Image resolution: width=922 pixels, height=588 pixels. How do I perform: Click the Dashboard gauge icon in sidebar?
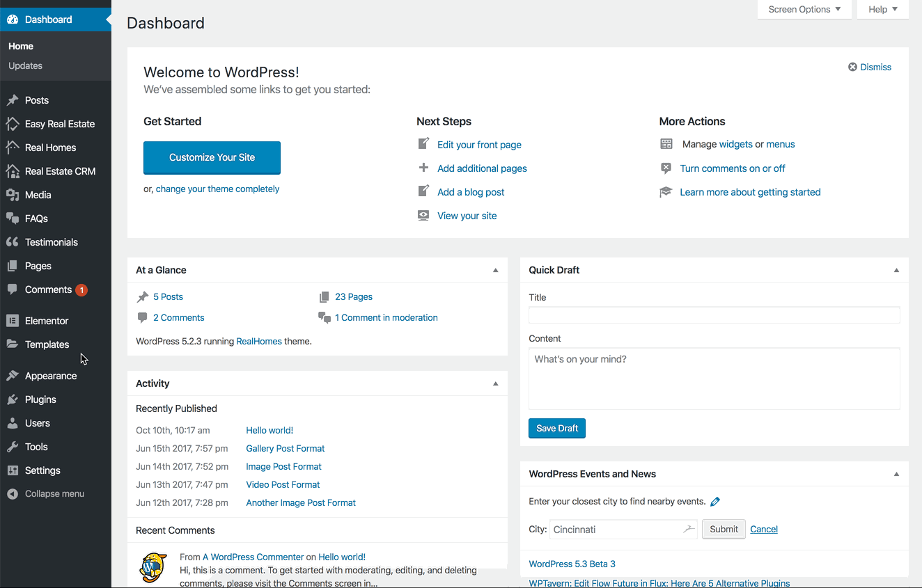tap(13, 19)
